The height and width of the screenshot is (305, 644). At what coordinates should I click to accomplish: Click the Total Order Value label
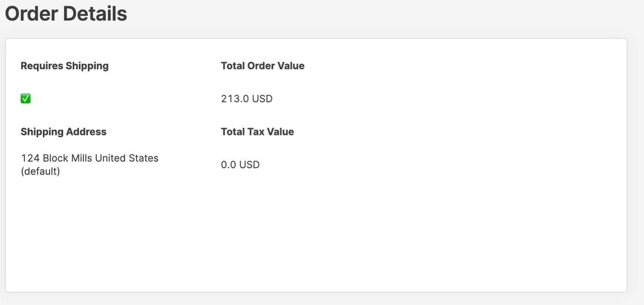[x=263, y=66]
